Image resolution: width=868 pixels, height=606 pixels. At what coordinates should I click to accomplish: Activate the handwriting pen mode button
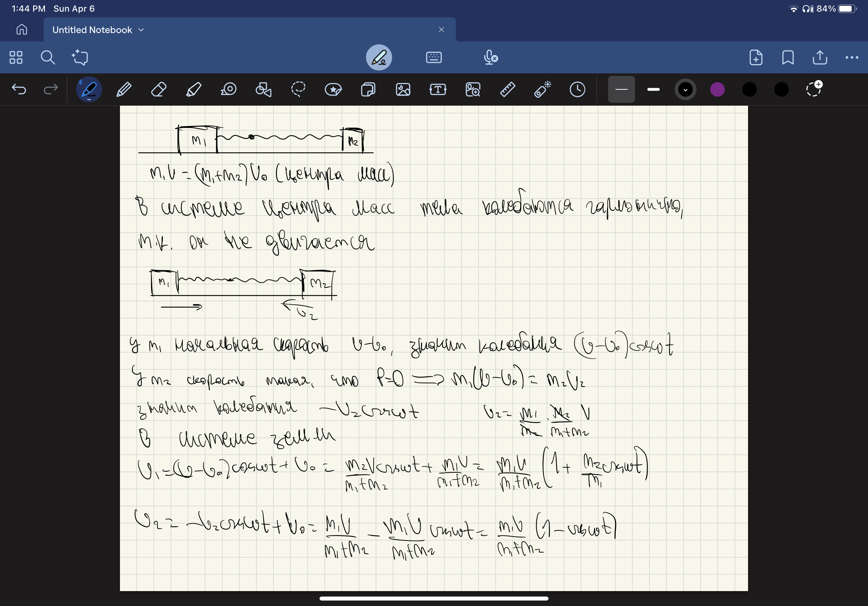[x=379, y=57]
